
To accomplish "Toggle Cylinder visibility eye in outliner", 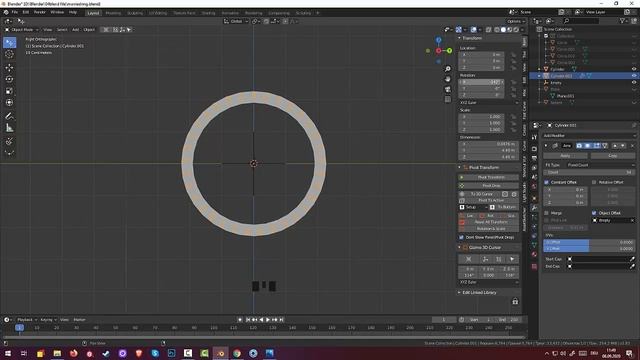I will coord(634,69).
